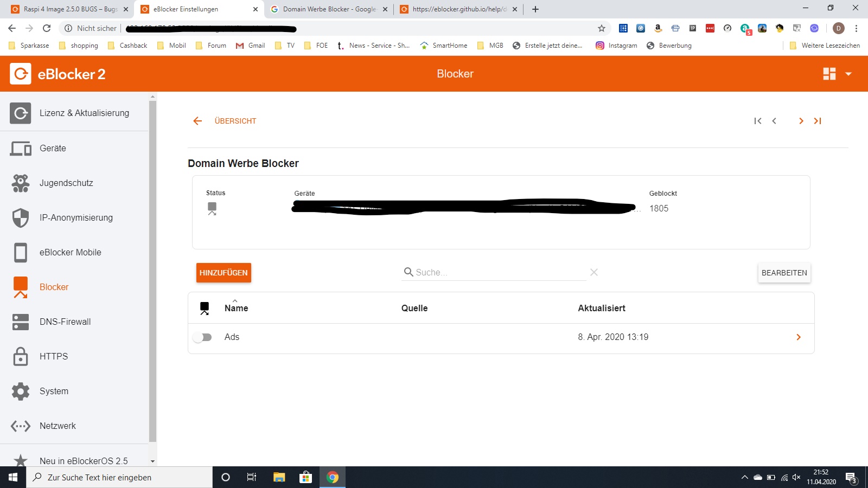The height and width of the screenshot is (488, 868).
Task: Click the HTTPS lock icon
Action: point(21,356)
